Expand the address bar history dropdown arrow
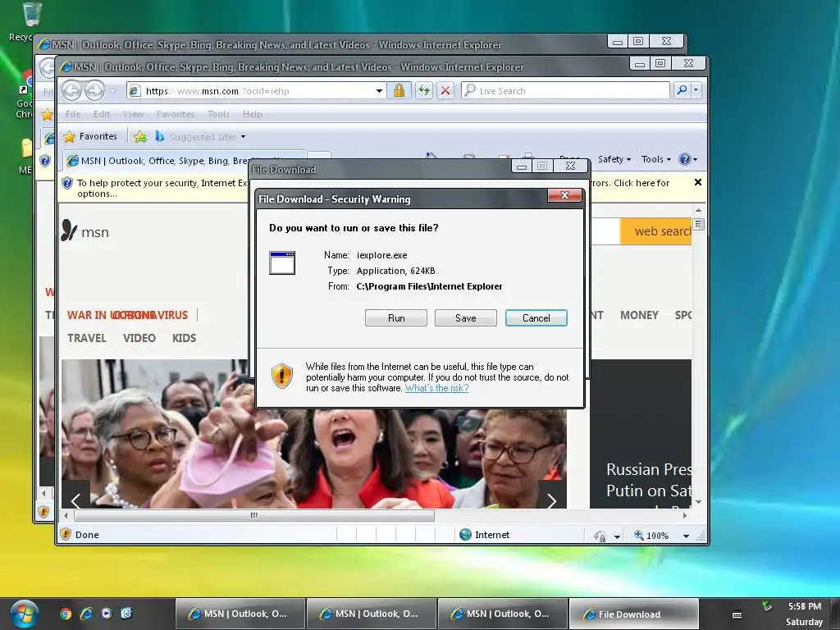 [x=379, y=90]
